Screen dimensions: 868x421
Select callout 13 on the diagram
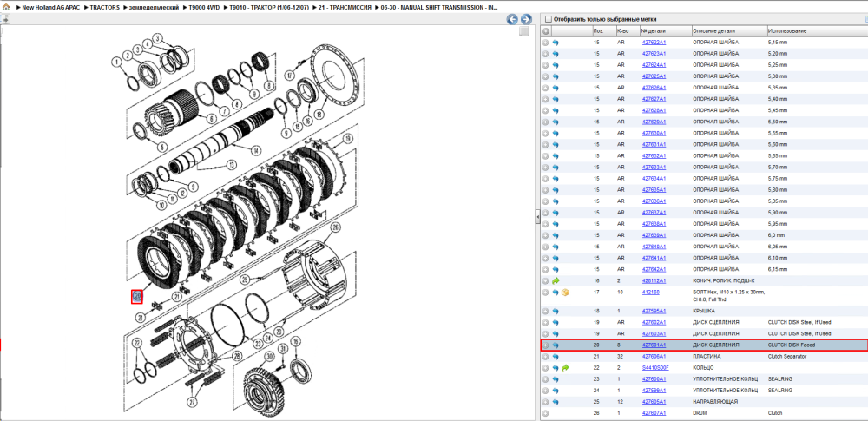[x=230, y=164]
